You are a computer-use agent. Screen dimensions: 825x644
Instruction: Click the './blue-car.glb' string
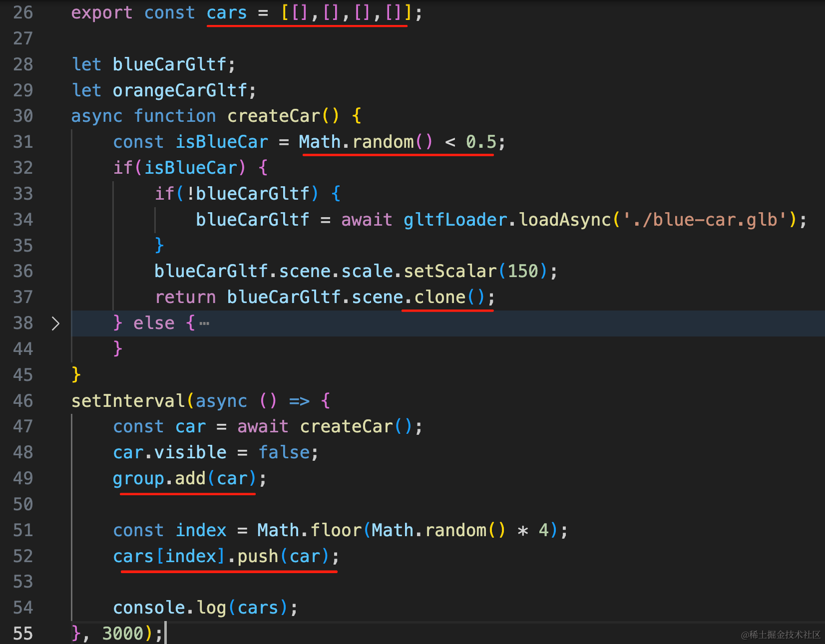click(705, 220)
